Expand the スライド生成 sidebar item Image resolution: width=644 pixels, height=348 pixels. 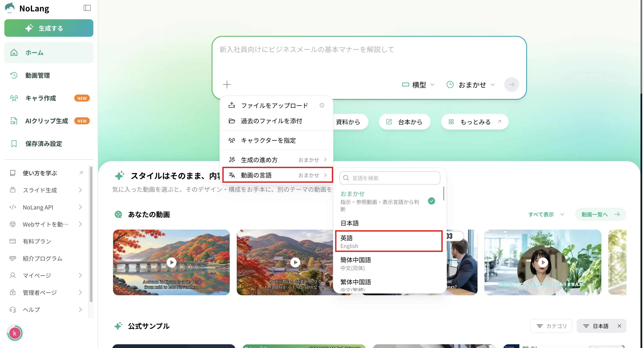pos(81,190)
